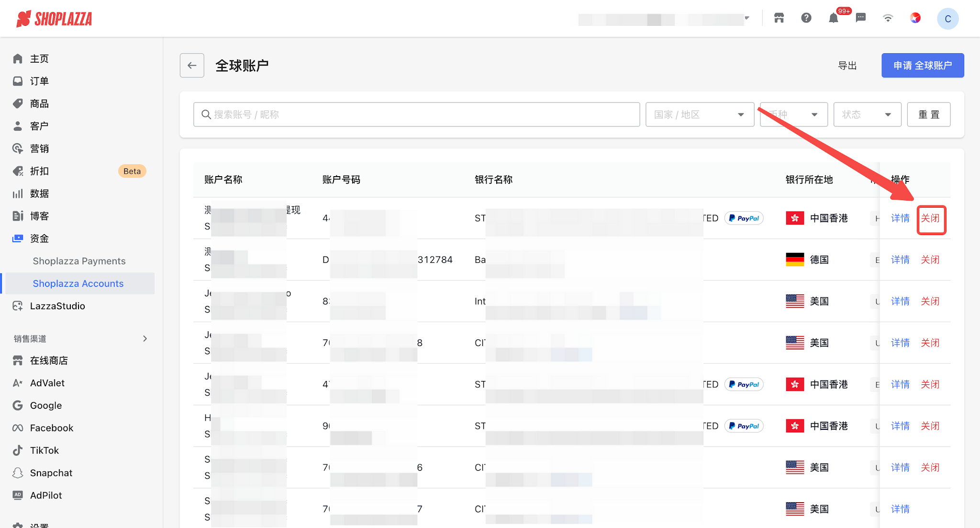The width and height of the screenshot is (980, 528).
Task: Click the 在线商店 online store icon
Action: (x=18, y=360)
